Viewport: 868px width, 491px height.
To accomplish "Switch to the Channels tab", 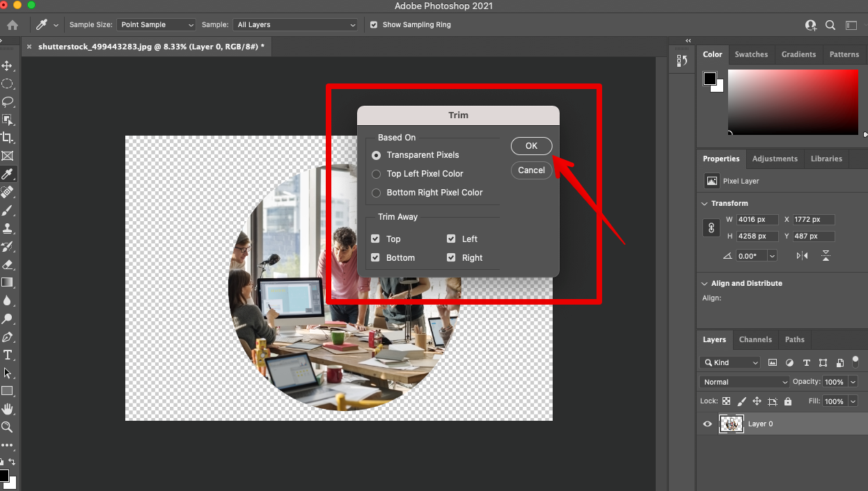I will click(x=755, y=339).
